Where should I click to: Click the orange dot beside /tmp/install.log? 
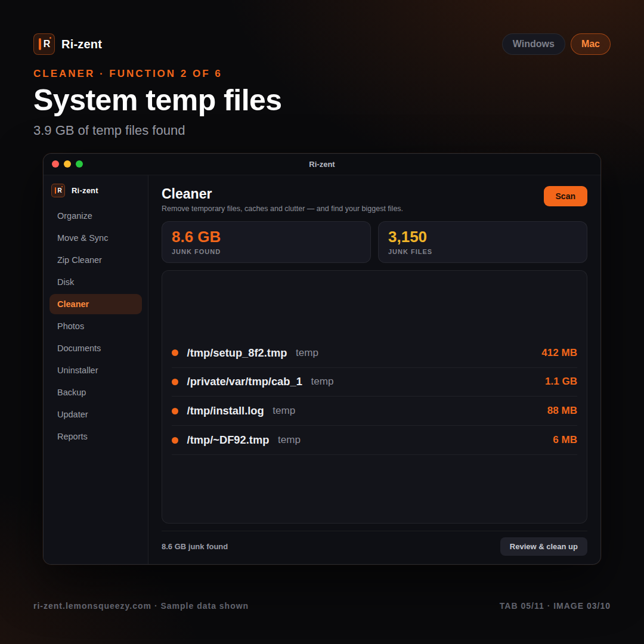point(175,411)
